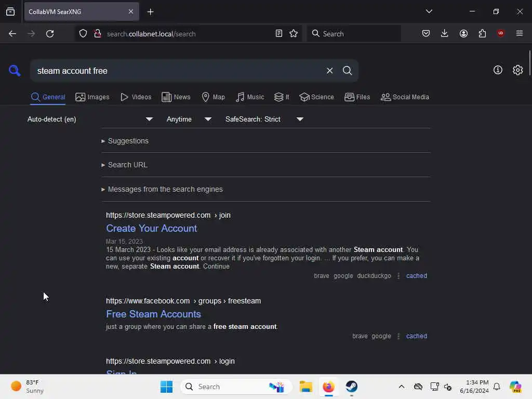Show hidden system tray icons

coord(402,387)
